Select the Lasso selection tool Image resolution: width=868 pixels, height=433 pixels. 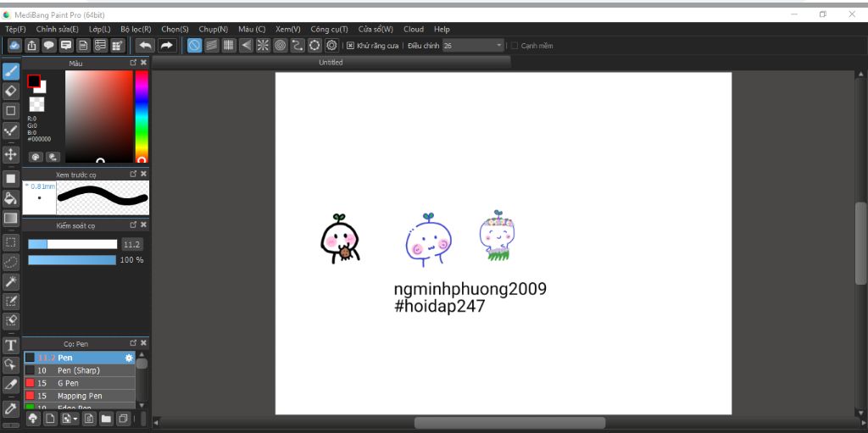coord(10,262)
